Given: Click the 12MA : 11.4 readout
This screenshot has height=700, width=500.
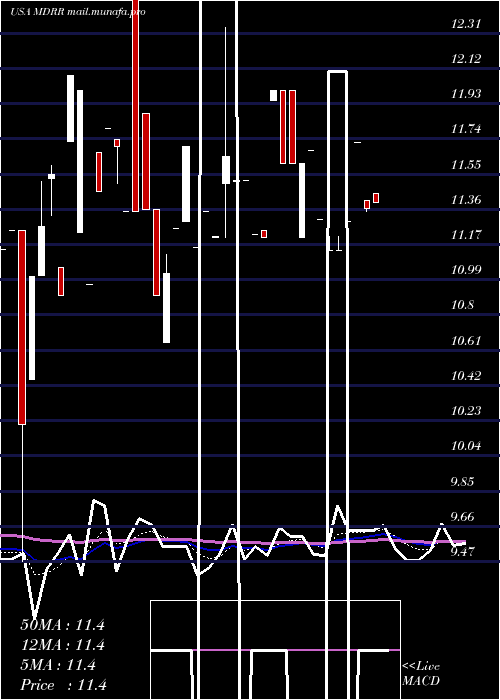Looking at the screenshot, I should [x=62, y=645].
